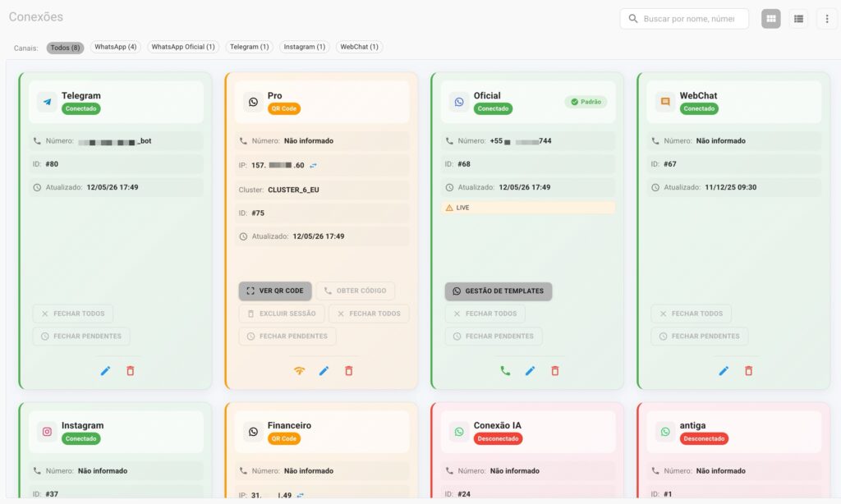Screen dimensions: 841x504
Task: Click Fechar Pendentes on Oficial card
Action: click(494, 337)
